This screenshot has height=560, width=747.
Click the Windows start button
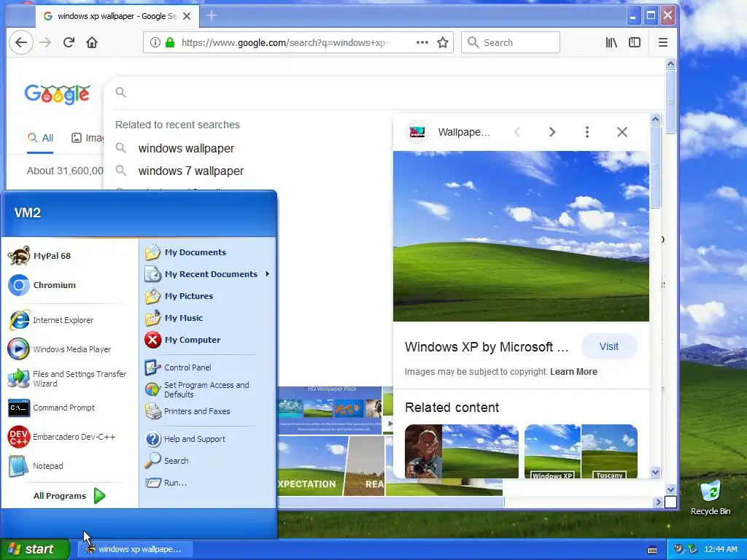(34, 549)
